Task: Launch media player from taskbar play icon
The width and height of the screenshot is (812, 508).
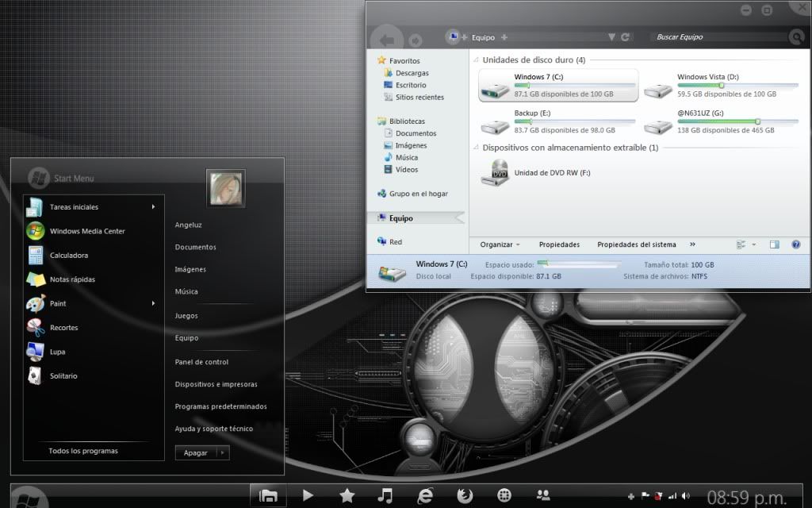Action: click(x=308, y=495)
